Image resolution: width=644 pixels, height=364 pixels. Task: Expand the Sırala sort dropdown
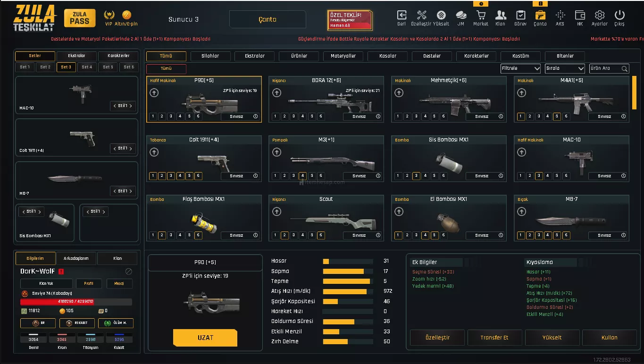565,68
